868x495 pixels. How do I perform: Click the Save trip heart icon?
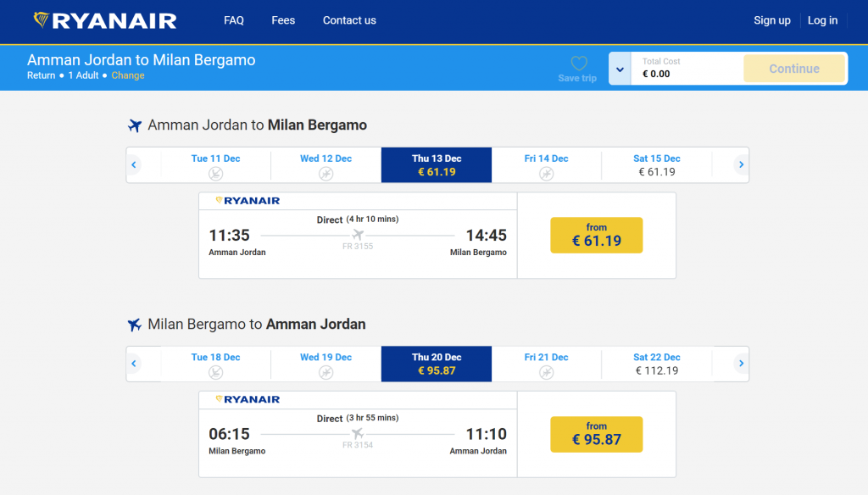coord(579,64)
